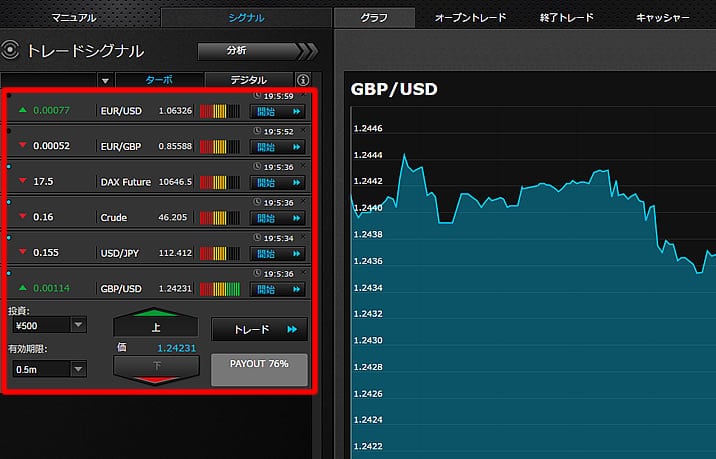This screenshot has height=459, width=716.
Task: Select the DAX Future asset name
Action: pyautogui.click(x=126, y=182)
